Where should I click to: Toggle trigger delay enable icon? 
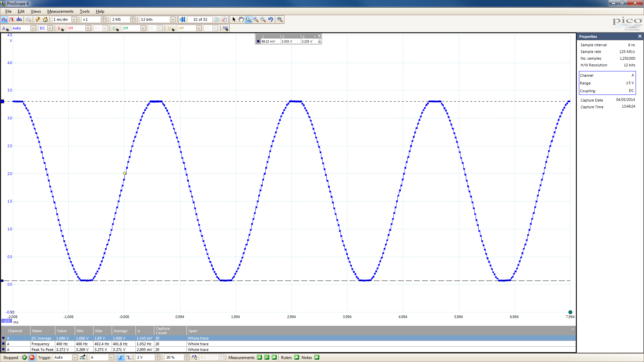coord(194,357)
